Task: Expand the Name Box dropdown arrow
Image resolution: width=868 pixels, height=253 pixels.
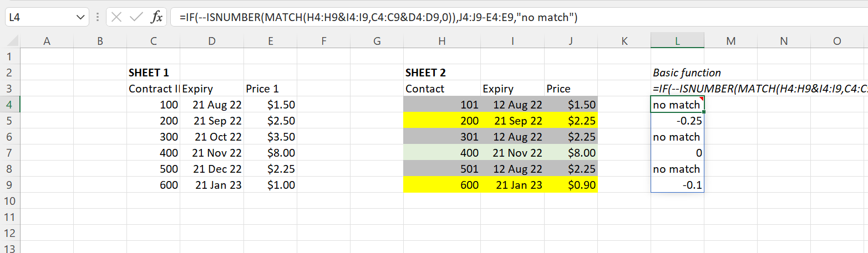Action: pyautogui.click(x=78, y=17)
